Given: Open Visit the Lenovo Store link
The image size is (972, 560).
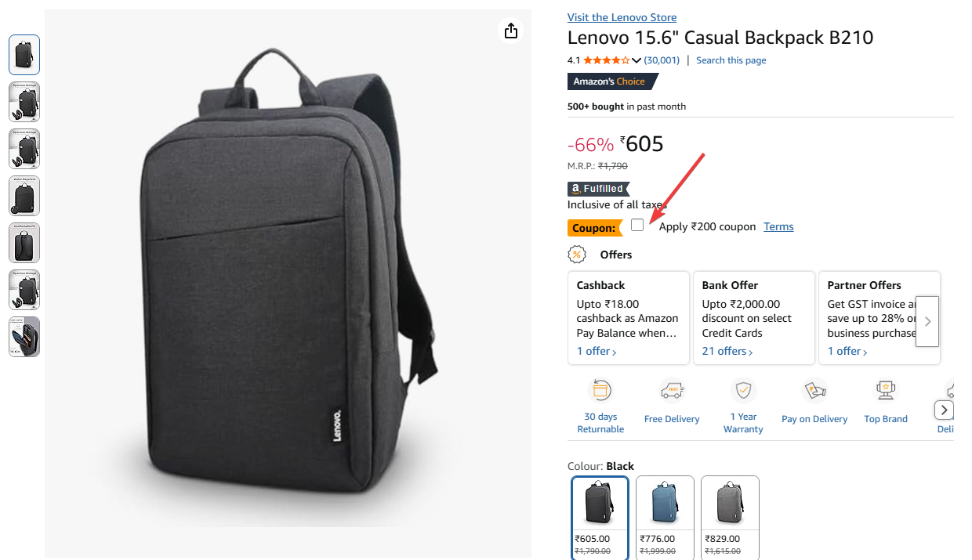Looking at the screenshot, I should (622, 17).
